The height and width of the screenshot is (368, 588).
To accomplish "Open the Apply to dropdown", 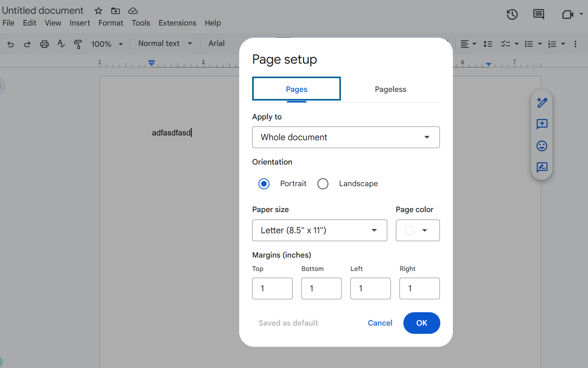I will (346, 137).
